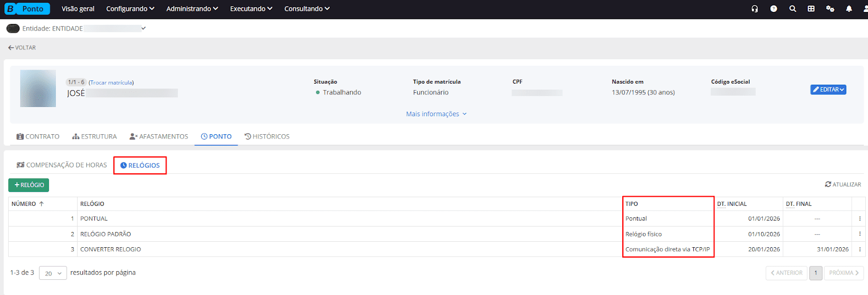Open row options for RELÓGIO PADRÃO

[859, 234]
